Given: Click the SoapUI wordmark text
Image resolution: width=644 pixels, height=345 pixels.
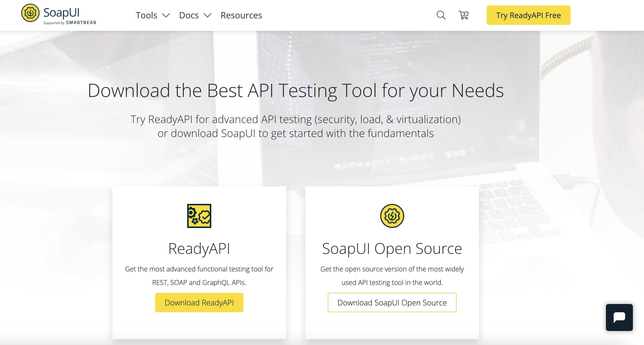Looking at the screenshot, I should 62,13.
